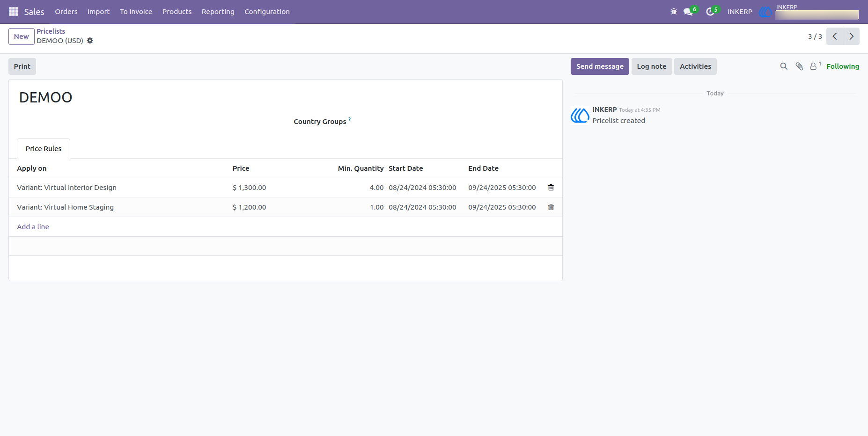The height and width of the screenshot is (436, 868).
Task: Delete the Virtual Interior Design price rule
Action: pyautogui.click(x=551, y=188)
